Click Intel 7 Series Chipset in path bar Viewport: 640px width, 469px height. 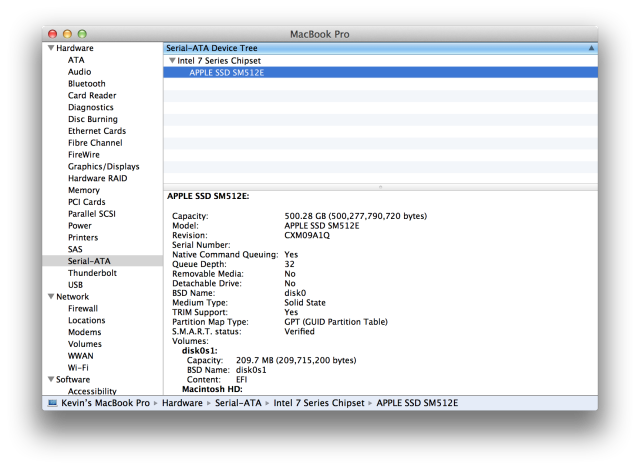coord(319,403)
